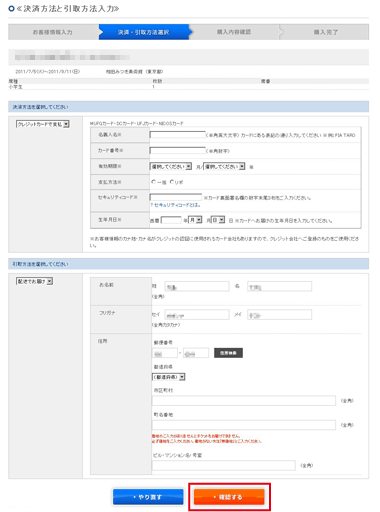Open the expiry year dropdown
The width and height of the screenshot is (380, 512).
pos(224,166)
